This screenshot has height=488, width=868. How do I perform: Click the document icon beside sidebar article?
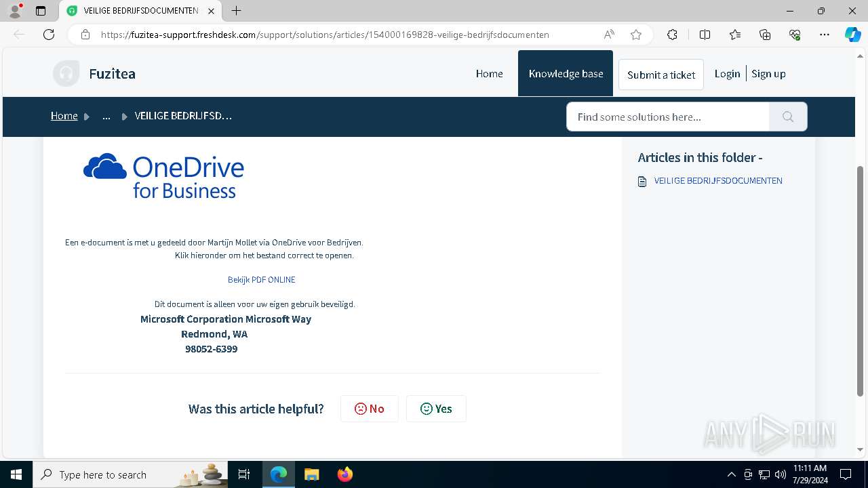(642, 182)
